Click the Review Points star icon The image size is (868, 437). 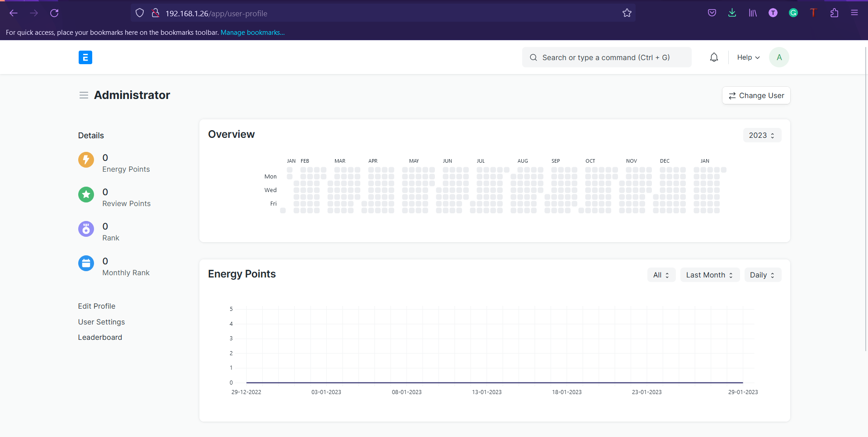86,194
